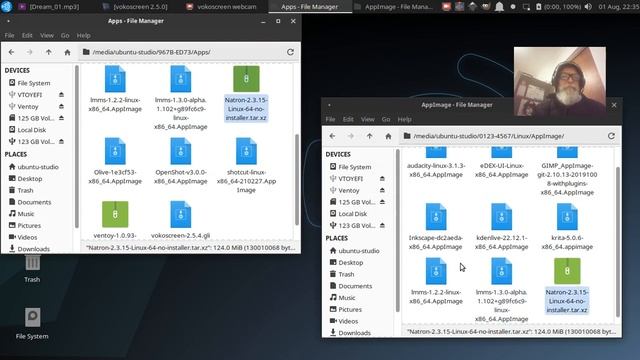Eject 125 GB volume in Apps window

point(61,118)
